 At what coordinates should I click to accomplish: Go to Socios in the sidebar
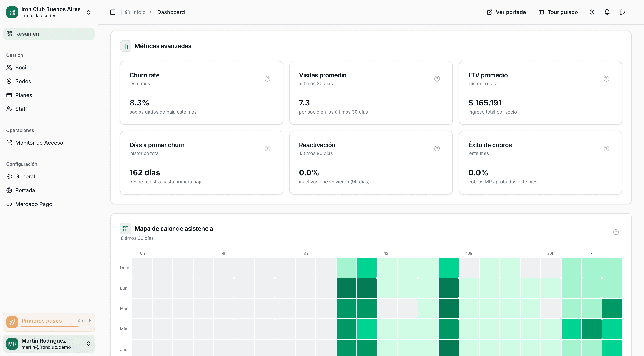point(24,68)
